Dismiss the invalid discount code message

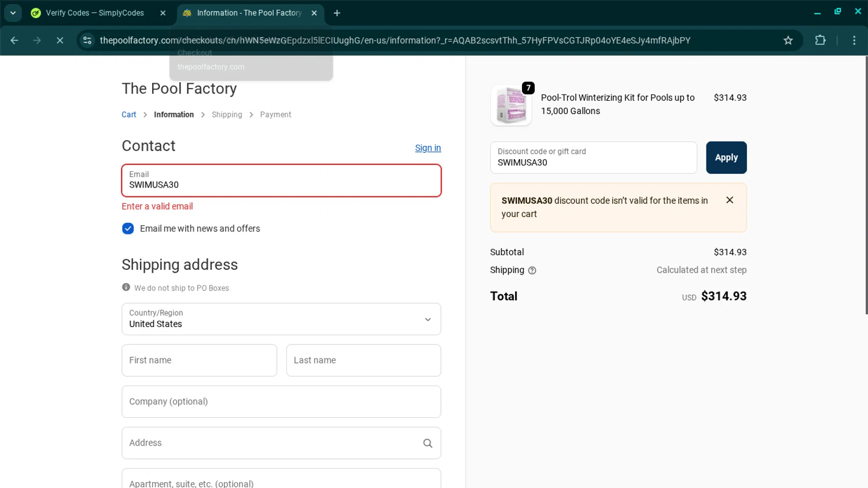click(730, 200)
